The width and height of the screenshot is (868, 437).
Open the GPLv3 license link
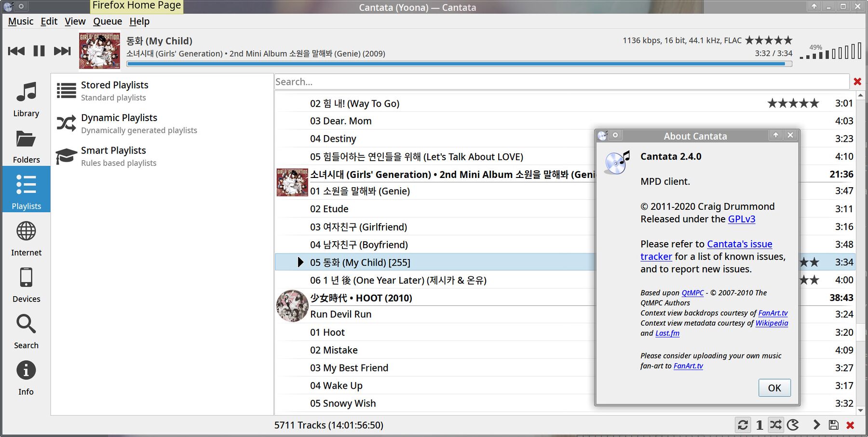point(742,219)
